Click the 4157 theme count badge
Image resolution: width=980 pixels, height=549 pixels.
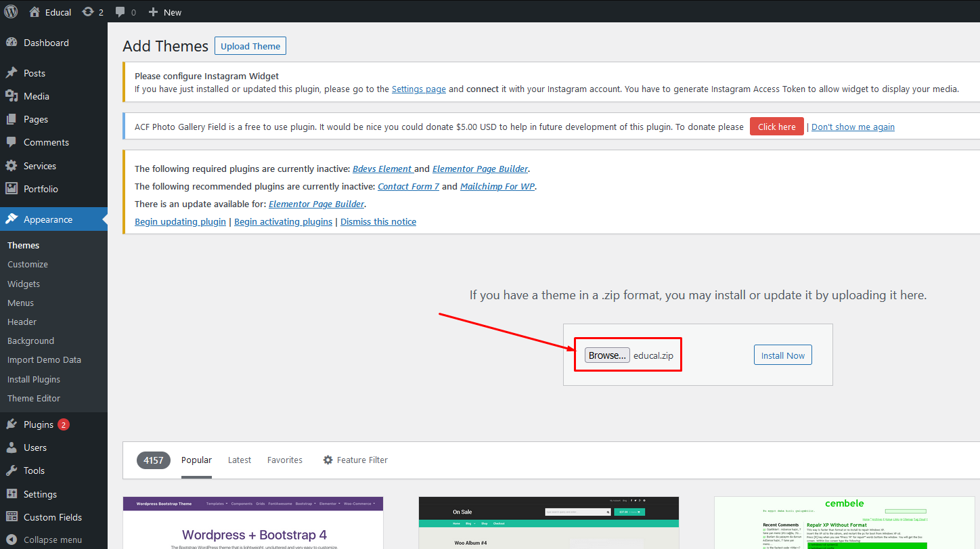pos(154,460)
